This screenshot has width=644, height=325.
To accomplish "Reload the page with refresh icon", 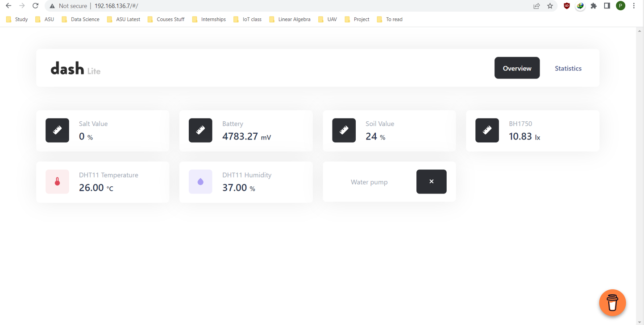I will [35, 6].
